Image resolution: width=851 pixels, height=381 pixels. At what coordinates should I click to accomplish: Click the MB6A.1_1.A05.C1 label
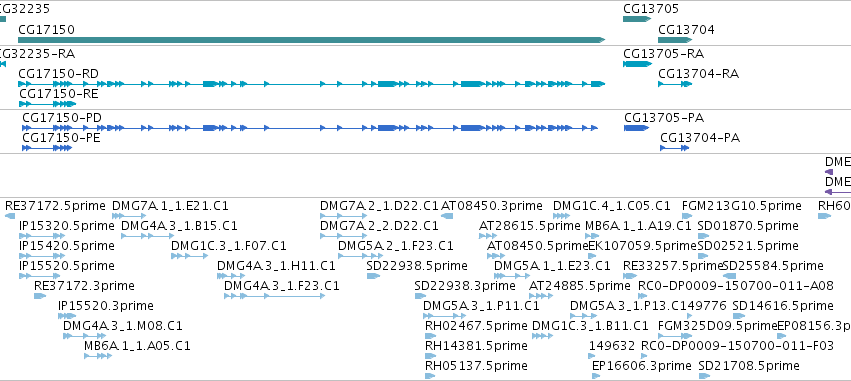(x=137, y=346)
